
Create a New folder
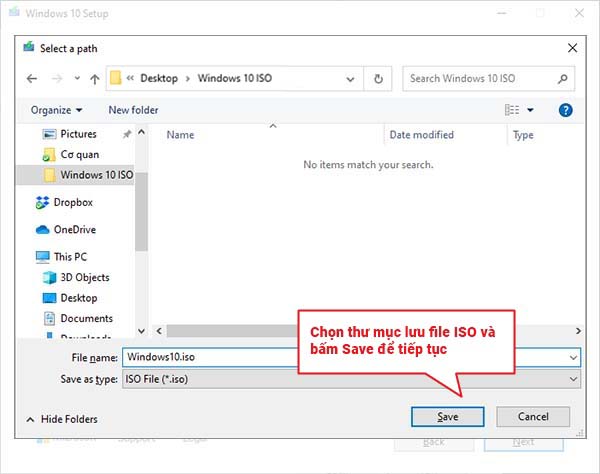(x=133, y=110)
